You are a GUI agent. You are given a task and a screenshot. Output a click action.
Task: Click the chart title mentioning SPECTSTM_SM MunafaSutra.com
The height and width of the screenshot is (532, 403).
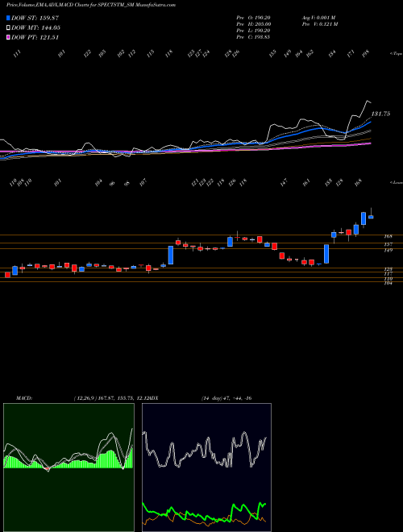91,5
